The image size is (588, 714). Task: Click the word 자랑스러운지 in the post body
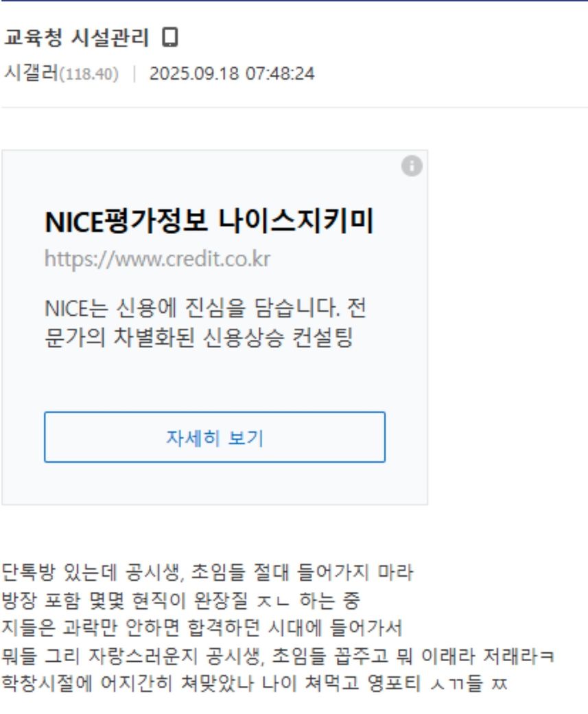coord(143,656)
